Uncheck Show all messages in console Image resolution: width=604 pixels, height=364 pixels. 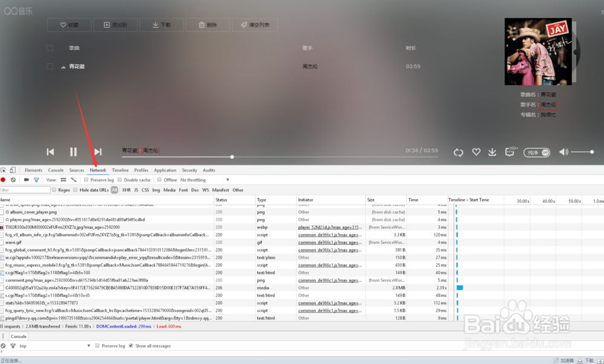coord(131,345)
